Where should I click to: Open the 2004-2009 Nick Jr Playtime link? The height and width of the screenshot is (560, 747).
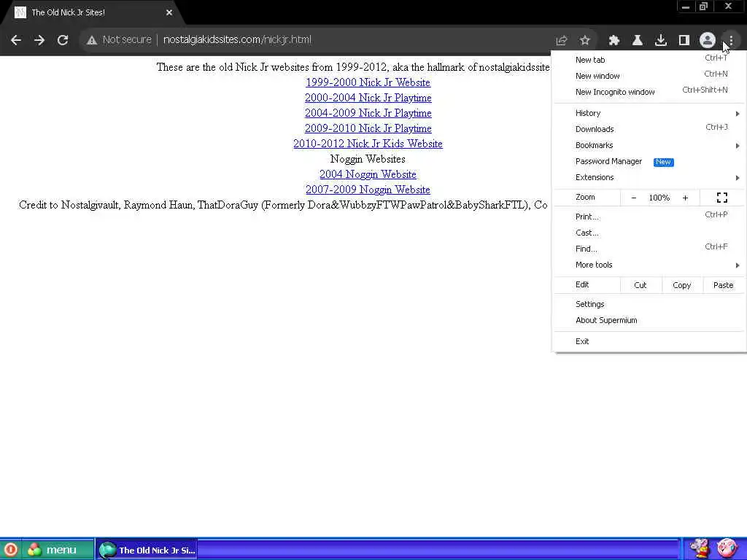coord(368,113)
